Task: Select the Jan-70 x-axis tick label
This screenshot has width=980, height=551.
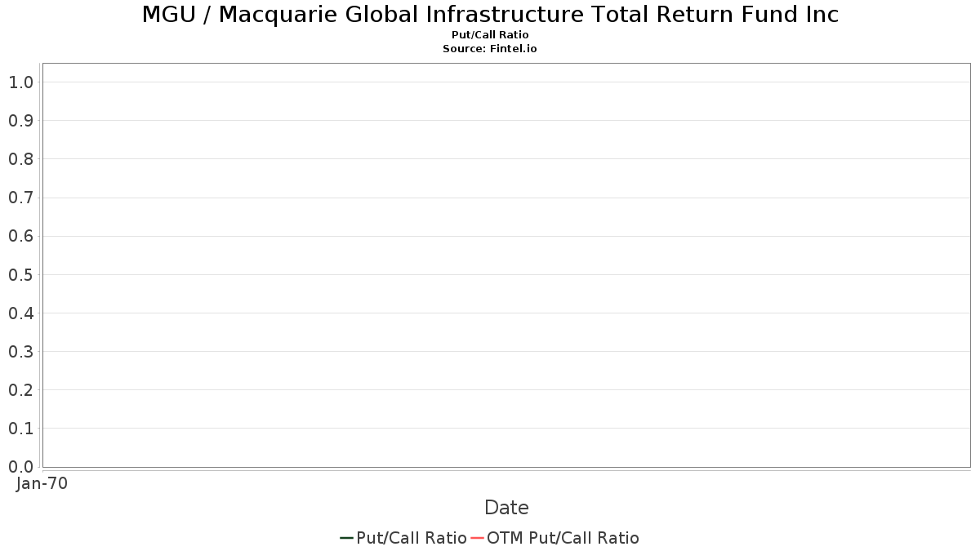Action: (x=42, y=483)
